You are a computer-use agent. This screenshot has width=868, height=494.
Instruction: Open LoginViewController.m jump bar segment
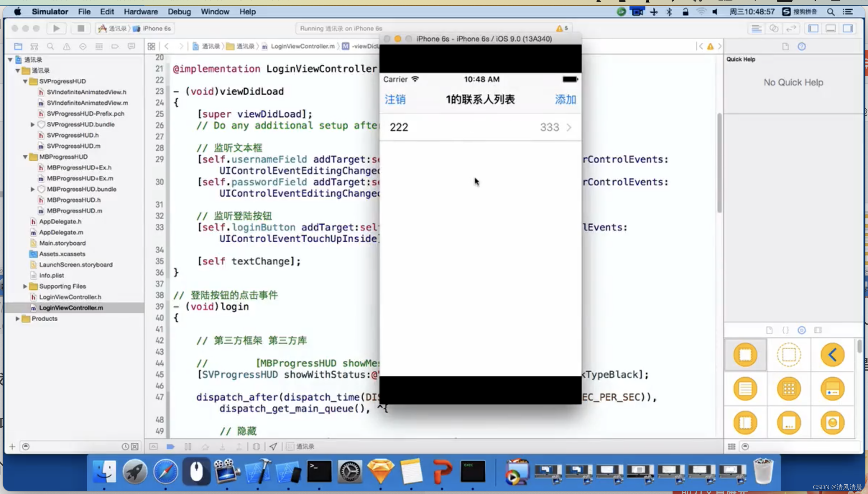[x=299, y=46]
